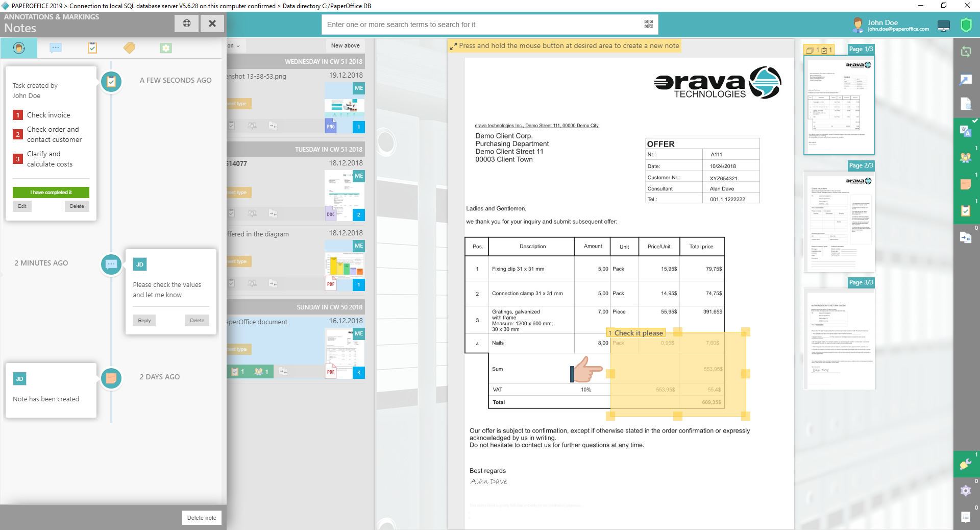Open the help lifebuoy icon in Notes header
Image resolution: width=980 pixels, height=530 pixels.
186,23
